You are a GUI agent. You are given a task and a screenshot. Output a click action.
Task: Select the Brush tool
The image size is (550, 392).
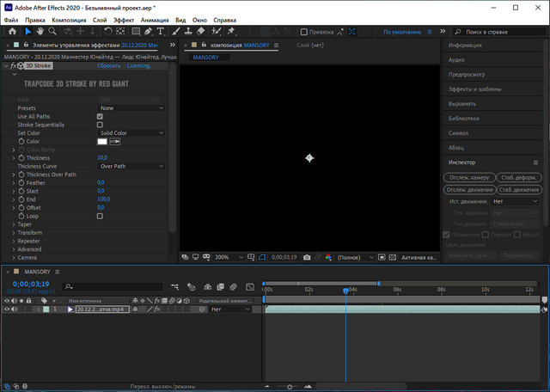pyautogui.click(x=175, y=31)
